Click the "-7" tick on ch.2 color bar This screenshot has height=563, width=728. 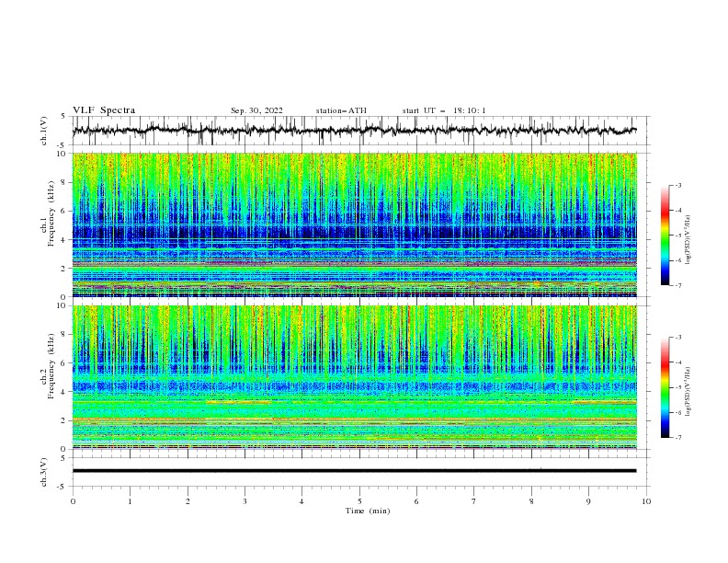pyautogui.click(x=677, y=438)
